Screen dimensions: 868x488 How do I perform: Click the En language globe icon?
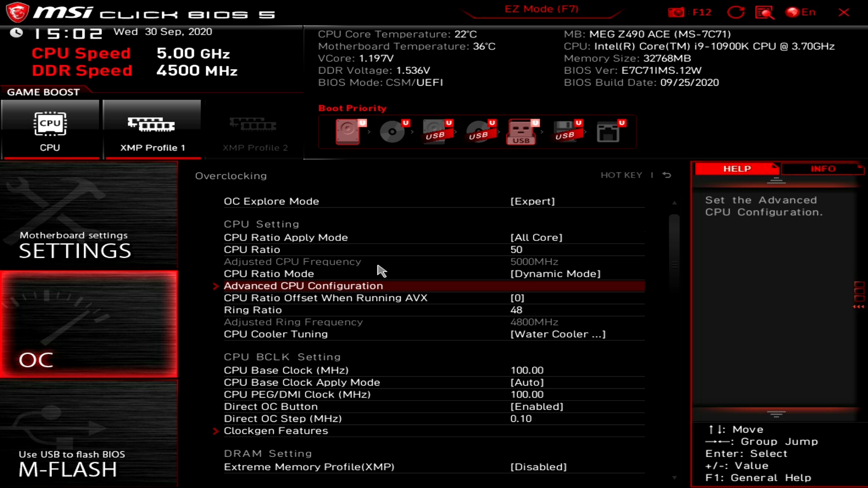pyautogui.click(x=792, y=13)
